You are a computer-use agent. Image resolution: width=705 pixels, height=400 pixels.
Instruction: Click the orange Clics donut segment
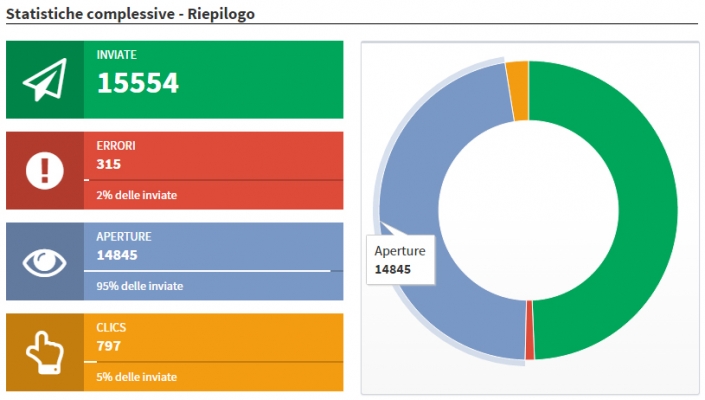[517, 76]
